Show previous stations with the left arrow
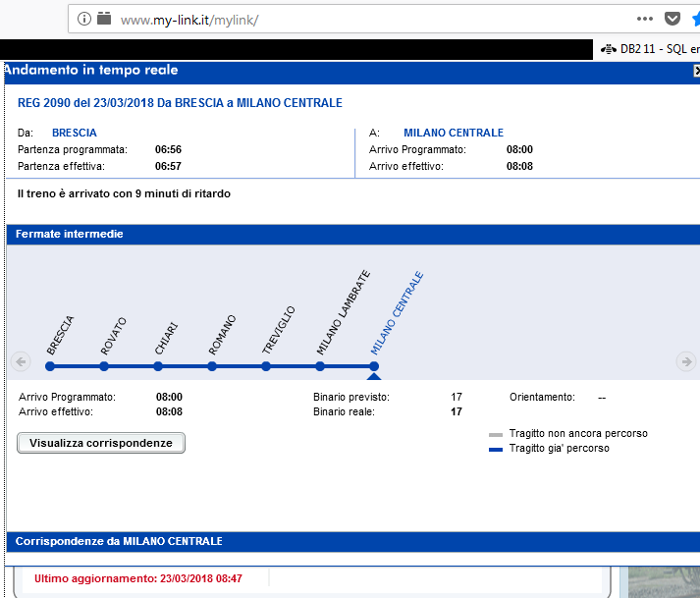 21,361
